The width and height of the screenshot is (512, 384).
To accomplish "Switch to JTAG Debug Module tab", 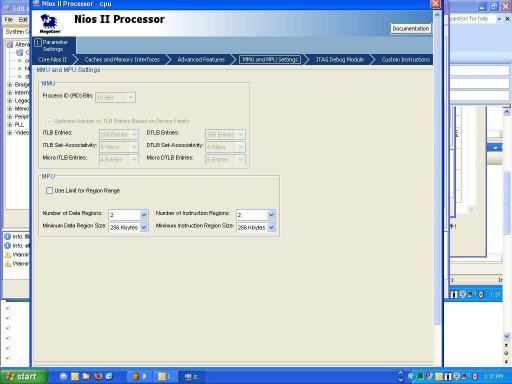I will 340,60.
